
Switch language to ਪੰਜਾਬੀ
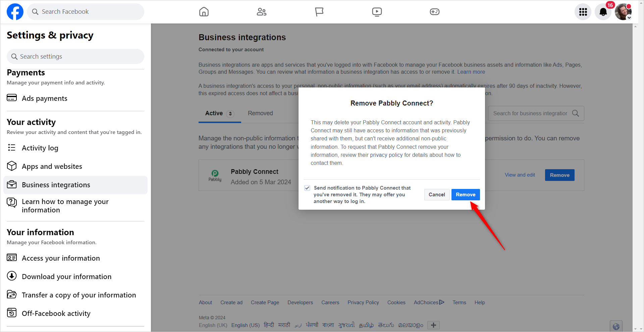(x=312, y=325)
